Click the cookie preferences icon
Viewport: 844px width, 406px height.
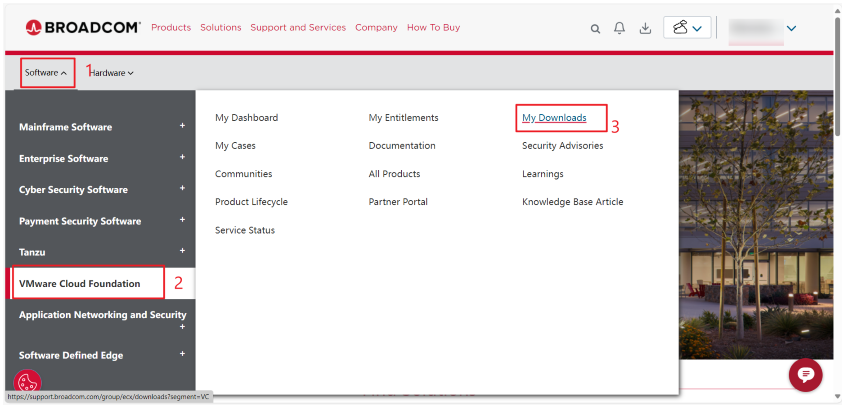(27, 383)
